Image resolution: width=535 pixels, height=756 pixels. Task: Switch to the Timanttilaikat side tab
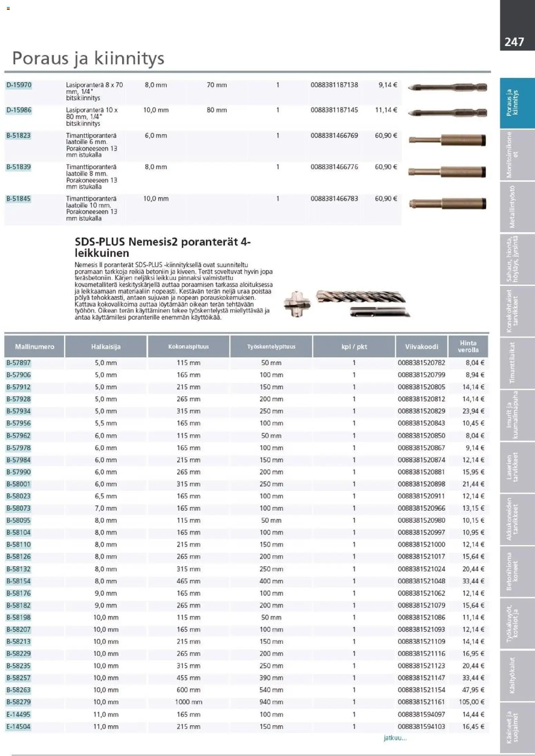point(517,363)
